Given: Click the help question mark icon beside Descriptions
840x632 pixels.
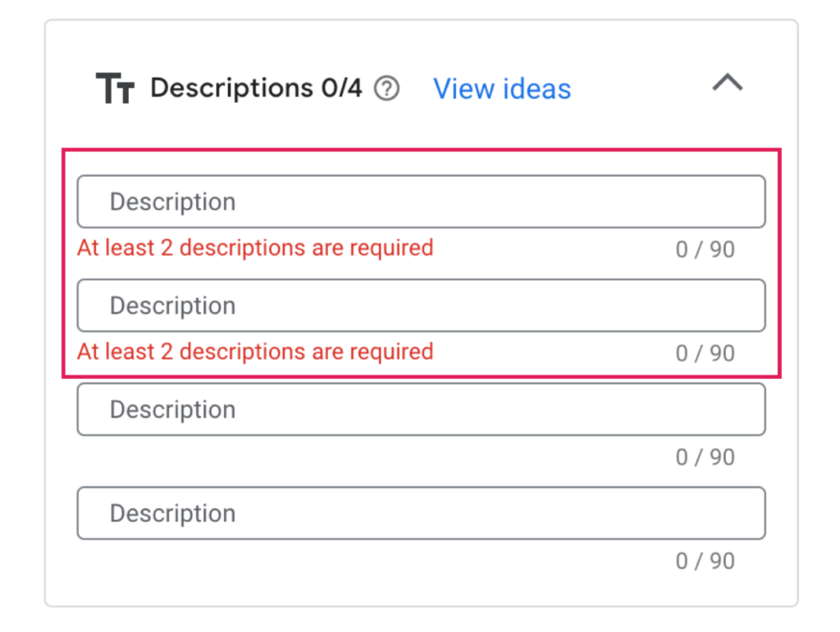Looking at the screenshot, I should click(386, 89).
